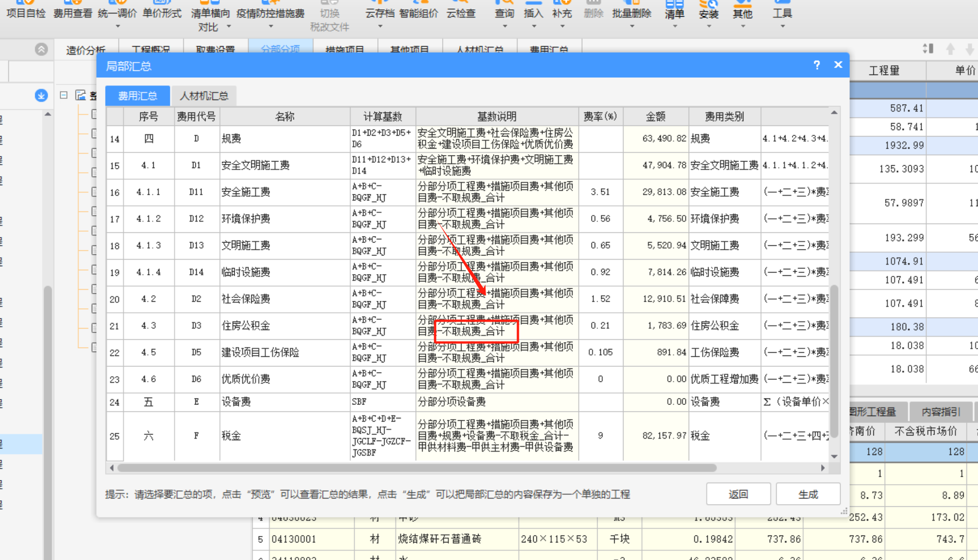Close the 局部汇总 dialog
This screenshot has height=560, width=978.
pyautogui.click(x=838, y=65)
